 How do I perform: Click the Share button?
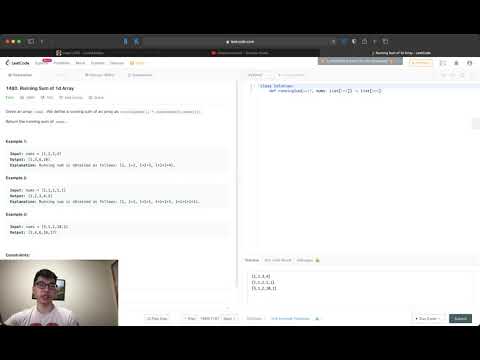pyautogui.click(x=96, y=98)
